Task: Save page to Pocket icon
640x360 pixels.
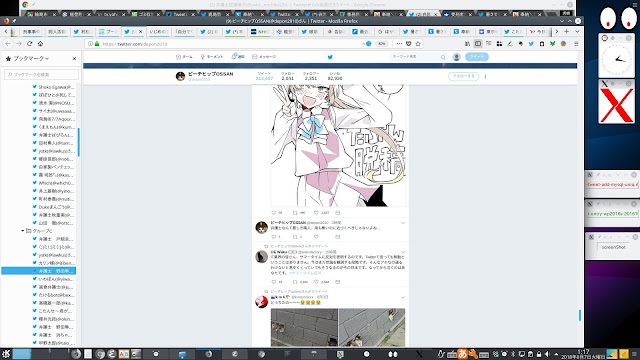Action: [409, 44]
